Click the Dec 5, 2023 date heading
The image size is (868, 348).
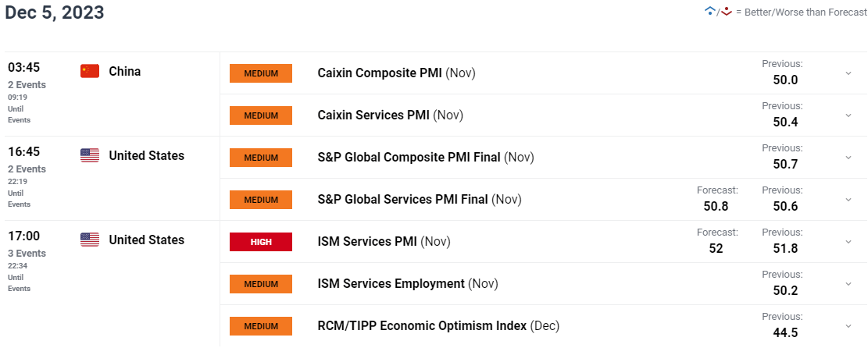click(54, 12)
